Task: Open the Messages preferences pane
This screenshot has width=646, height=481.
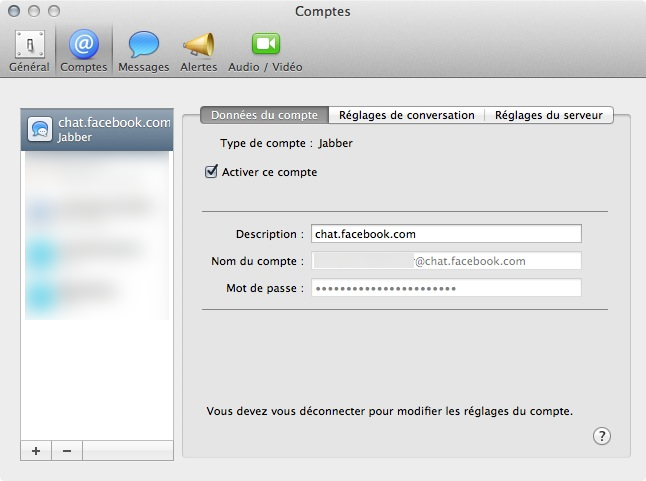Action: [143, 51]
